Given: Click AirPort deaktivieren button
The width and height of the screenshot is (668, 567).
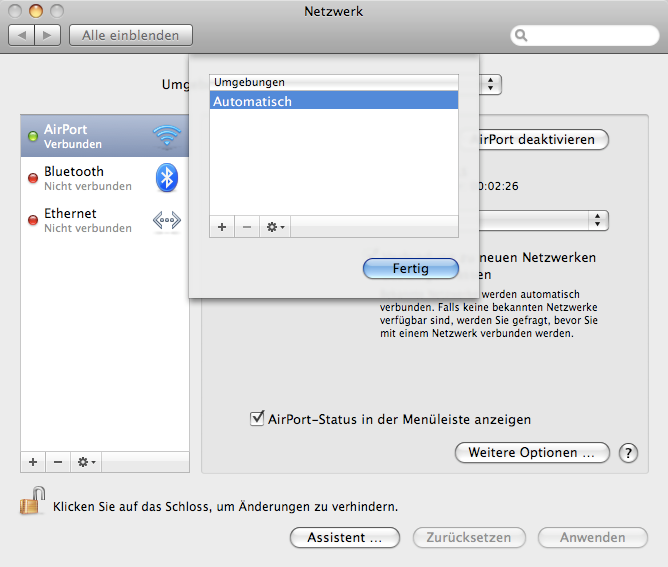Looking at the screenshot, I should click(x=544, y=139).
